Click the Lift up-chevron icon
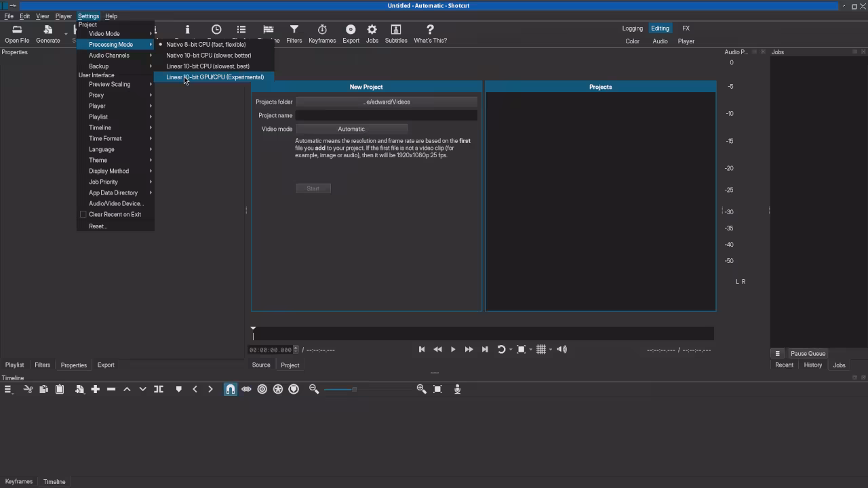Screen dimensions: 868x488 (x=127, y=389)
